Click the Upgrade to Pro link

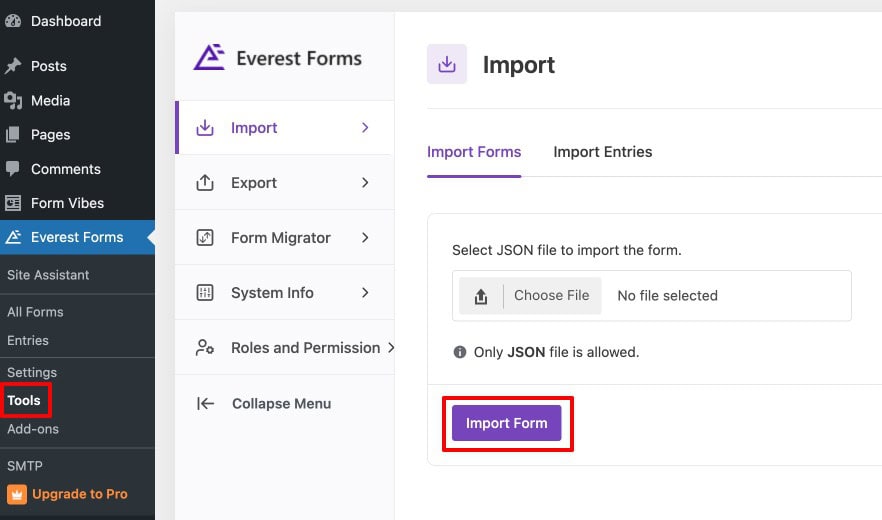(x=79, y=494)
